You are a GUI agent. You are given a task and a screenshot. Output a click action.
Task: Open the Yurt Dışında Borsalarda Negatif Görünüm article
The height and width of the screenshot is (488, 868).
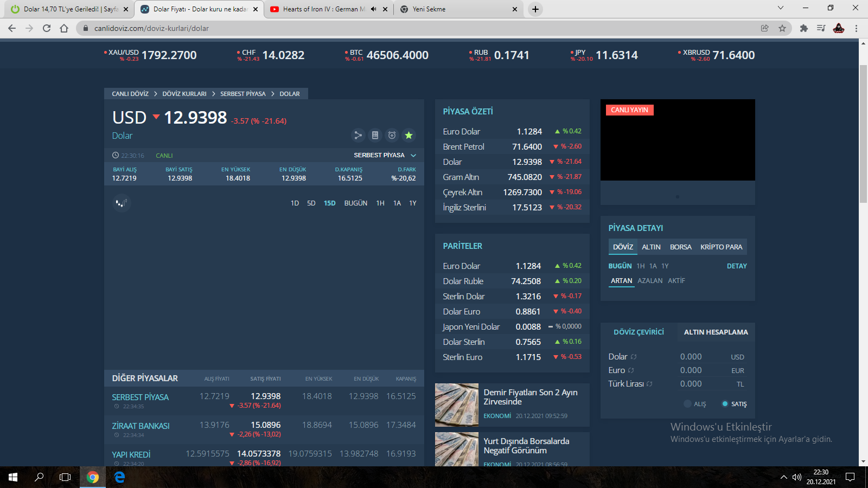[x=526, y=446]
